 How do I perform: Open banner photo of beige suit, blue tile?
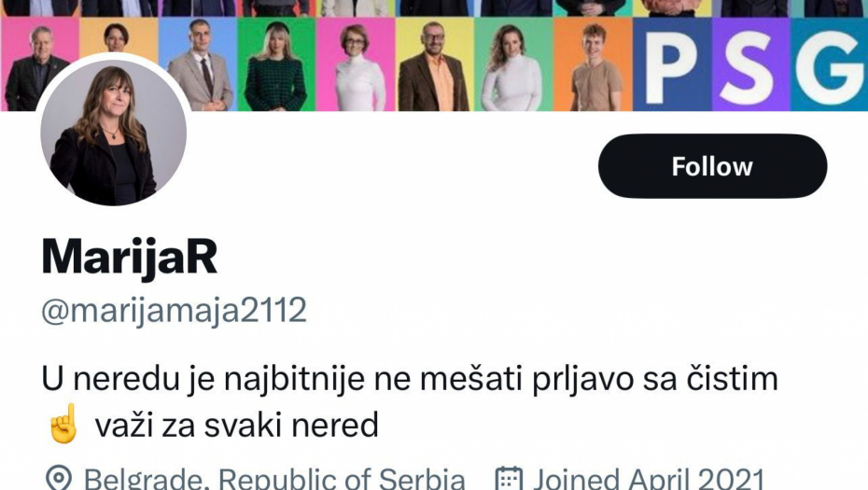tap(198, 64)
